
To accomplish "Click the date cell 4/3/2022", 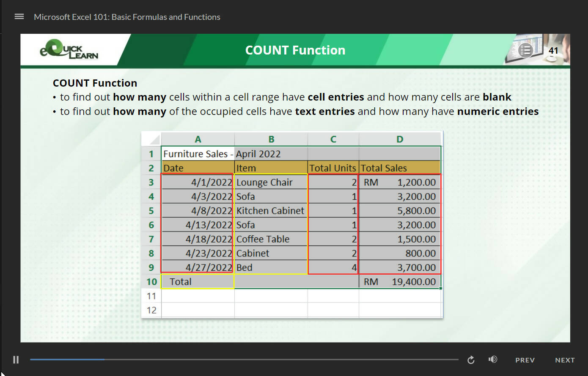I will tap(198, 196).
